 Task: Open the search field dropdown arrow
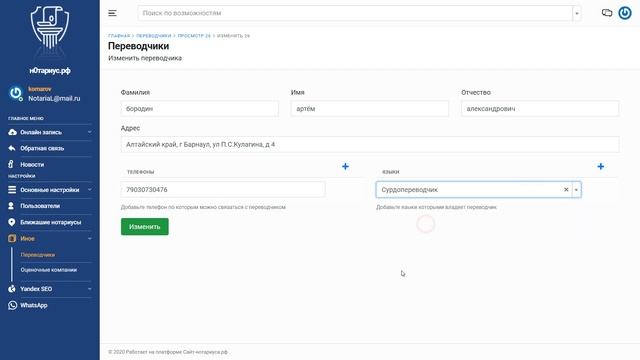pos(577,13)
